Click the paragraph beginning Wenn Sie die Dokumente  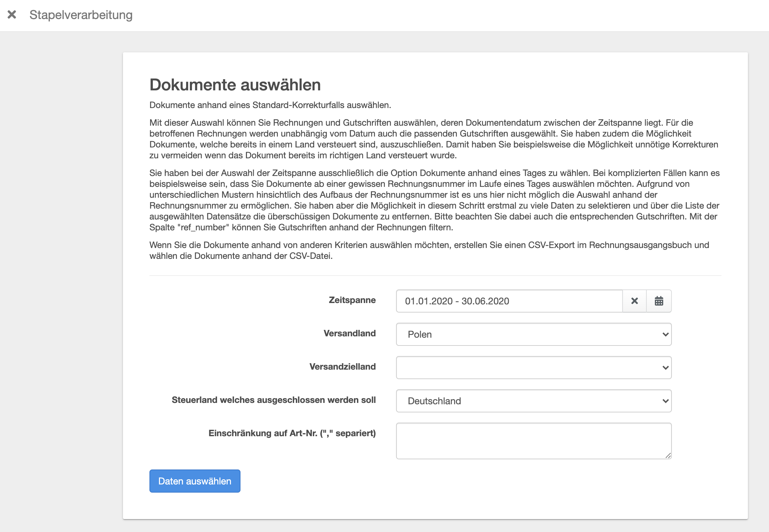[429, 250]
